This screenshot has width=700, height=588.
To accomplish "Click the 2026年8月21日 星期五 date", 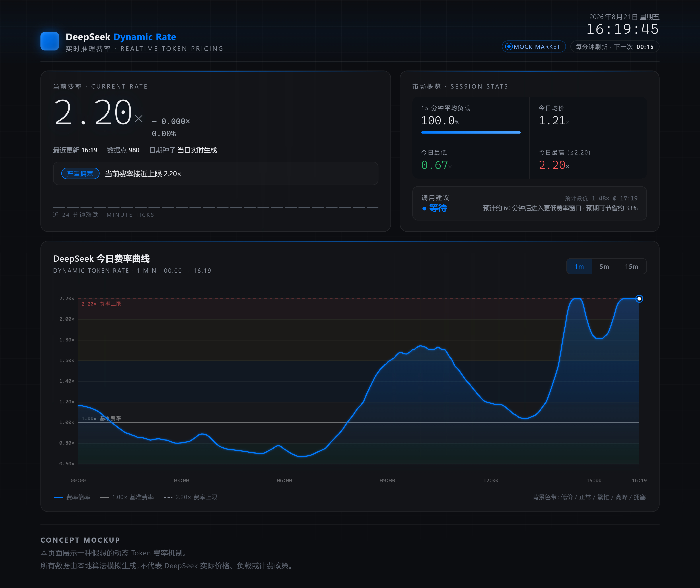I will tap(624, 17).
